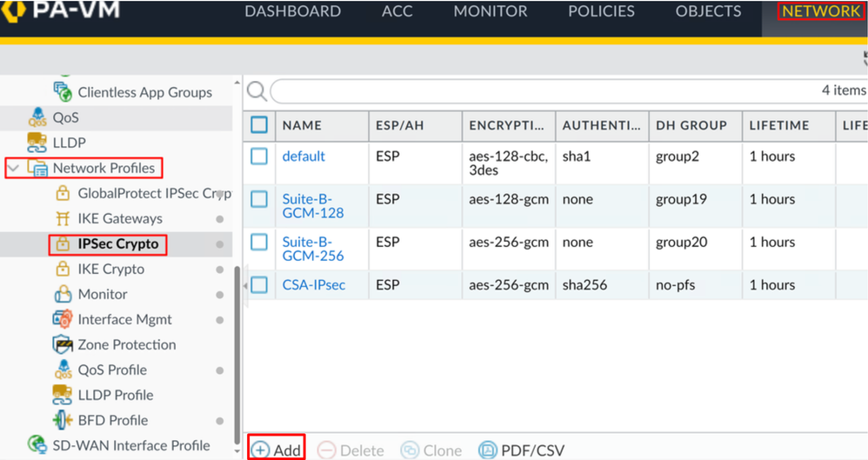Click the sha256 authentication cell
The image size is (868, 460).
coord(584,285)
